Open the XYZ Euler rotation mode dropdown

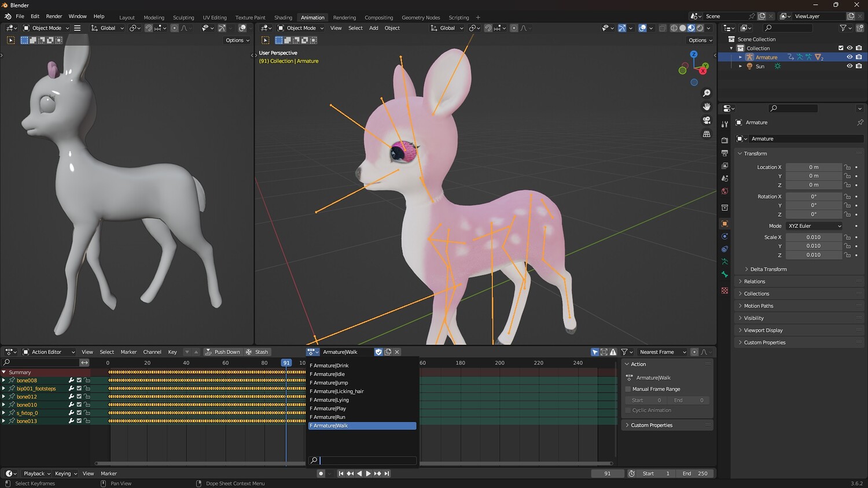tap(815, 226)
